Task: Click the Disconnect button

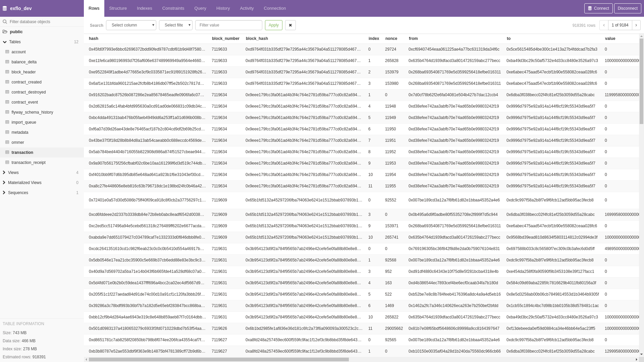Action: point(627,8)
